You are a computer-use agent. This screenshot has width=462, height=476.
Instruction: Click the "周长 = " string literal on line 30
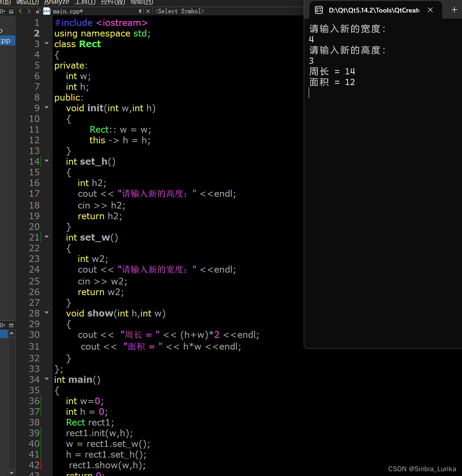click(140, 335)
